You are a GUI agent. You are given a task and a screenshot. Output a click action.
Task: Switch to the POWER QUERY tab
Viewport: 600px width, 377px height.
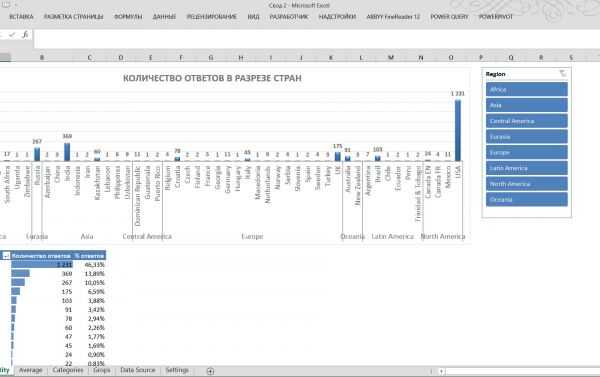click(x=449, y=17)
